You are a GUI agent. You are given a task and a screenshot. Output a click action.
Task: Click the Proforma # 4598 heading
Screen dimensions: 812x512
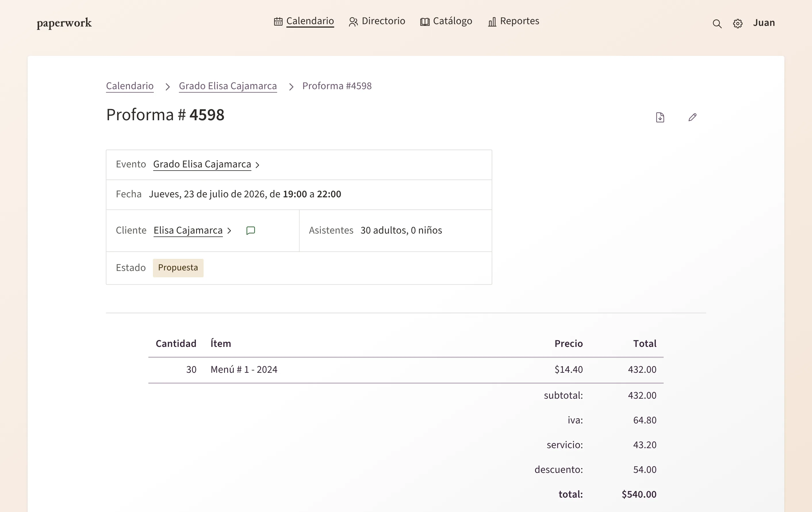coord(165,115)
